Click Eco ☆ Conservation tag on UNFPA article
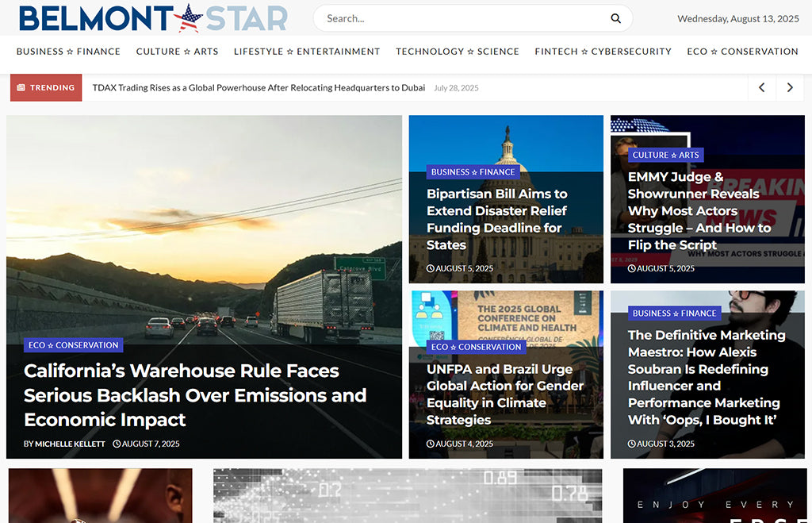This screenshot has height=523, width=812. coord(476,347)
